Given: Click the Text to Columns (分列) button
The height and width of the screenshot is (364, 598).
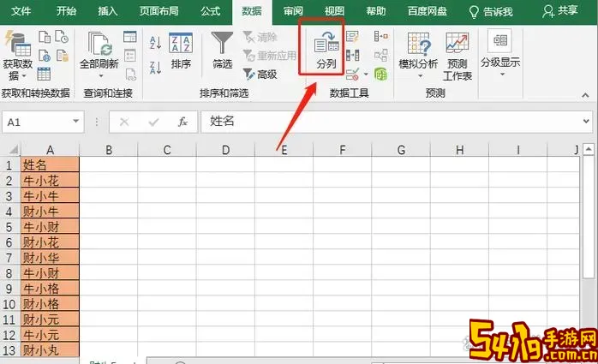Looking at the screenshot, I should point(326,51).
